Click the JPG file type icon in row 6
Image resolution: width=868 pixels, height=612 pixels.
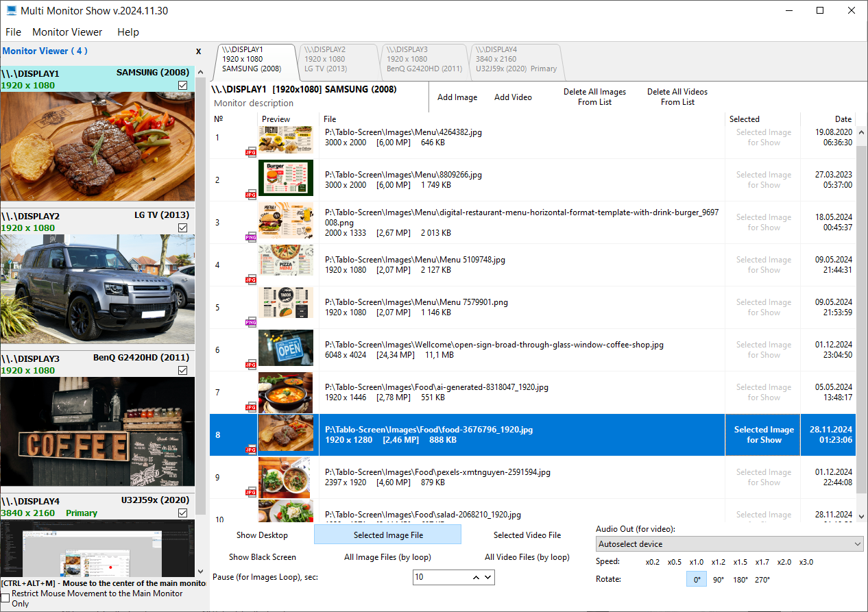tap(251, 365)
